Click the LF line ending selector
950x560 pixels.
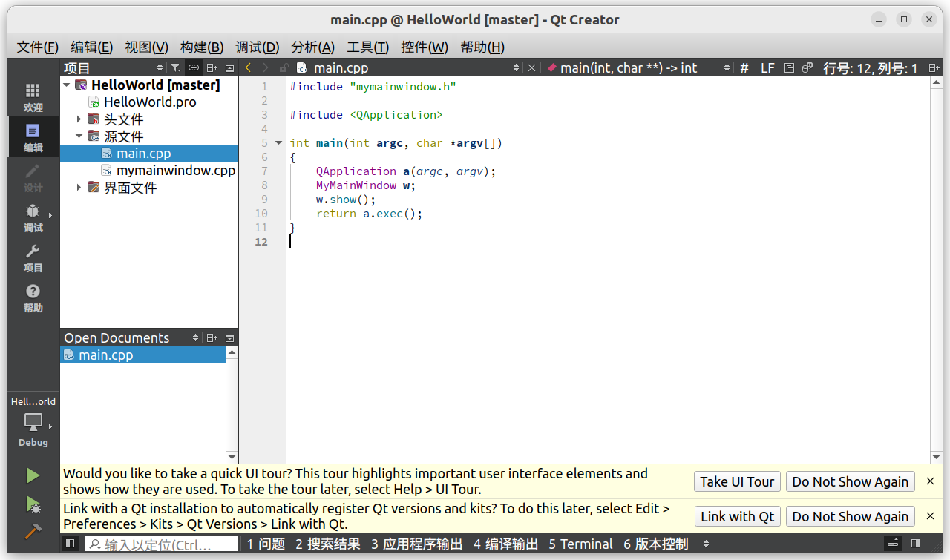coord(767,67)
